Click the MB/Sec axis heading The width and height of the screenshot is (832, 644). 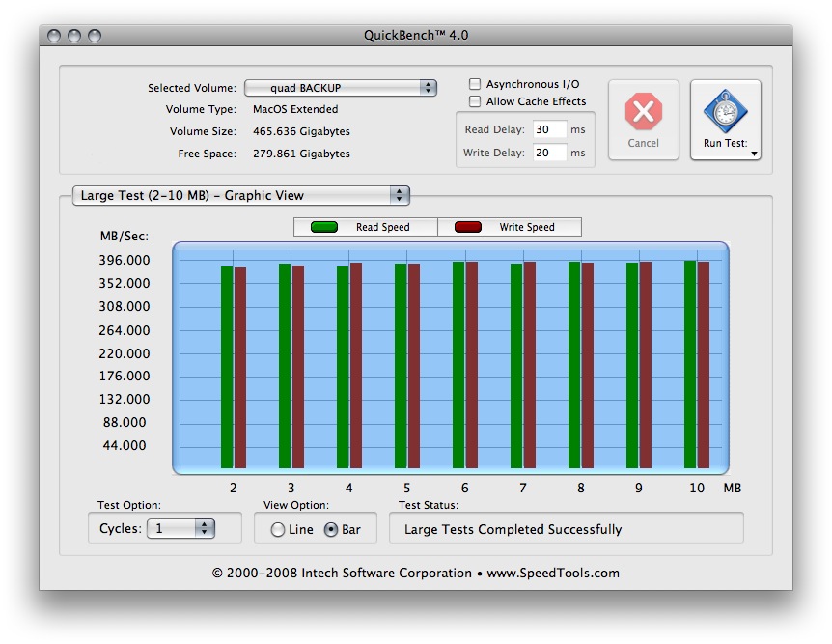[125, 237]
